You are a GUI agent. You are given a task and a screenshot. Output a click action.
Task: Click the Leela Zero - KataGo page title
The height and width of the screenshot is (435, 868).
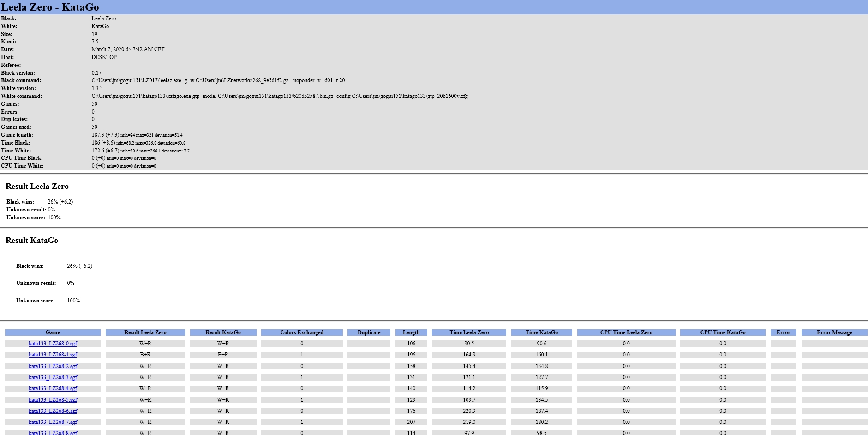50,7
